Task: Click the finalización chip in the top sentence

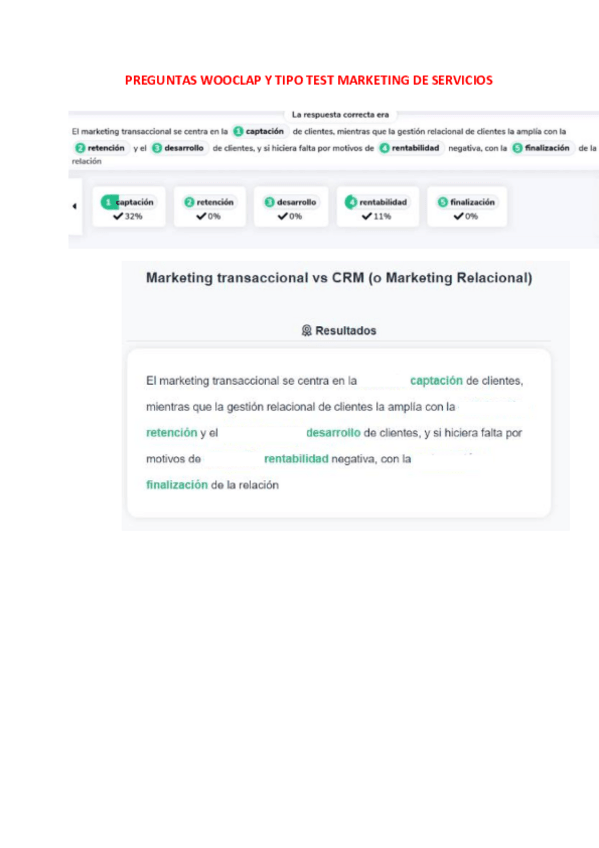Action: (541, 148)
